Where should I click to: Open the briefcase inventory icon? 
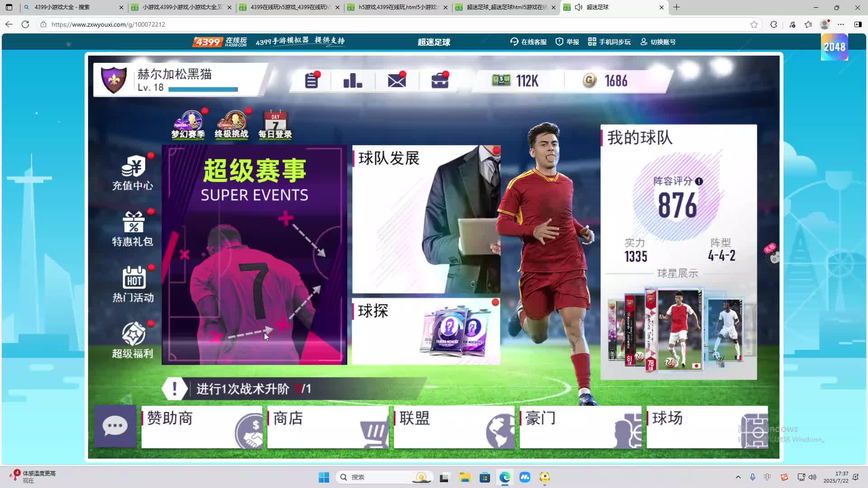[439, 81]
